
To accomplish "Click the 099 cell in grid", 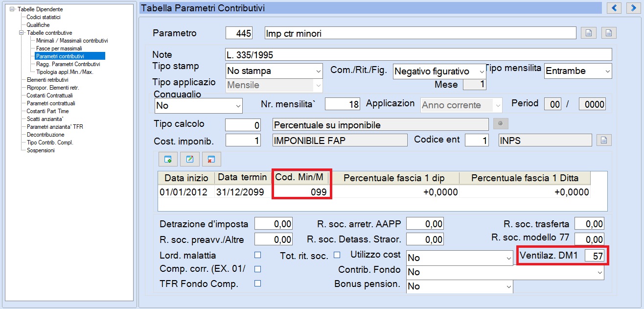I will pyautogui.click(x=301, y=192).
